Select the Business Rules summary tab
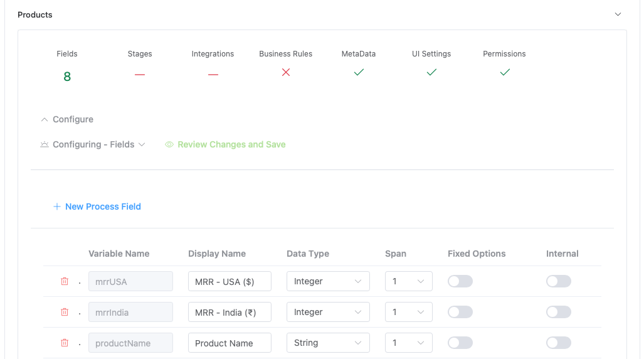Image resolution: width=644 pixels, height=359 pixels. click(286, 54)
